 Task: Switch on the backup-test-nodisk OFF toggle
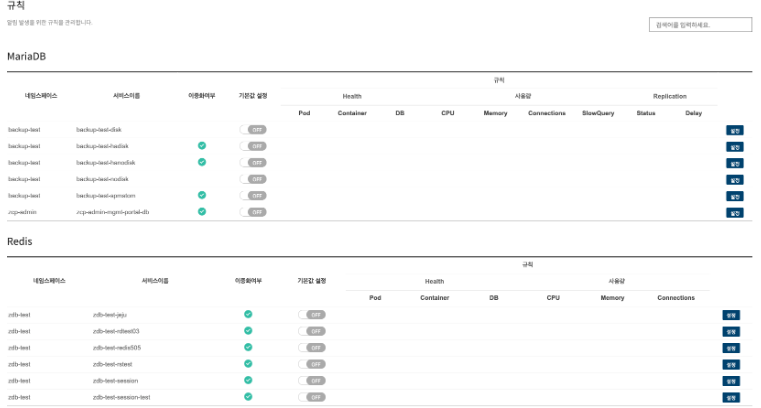pyautogui.click(x=253, y=179)
